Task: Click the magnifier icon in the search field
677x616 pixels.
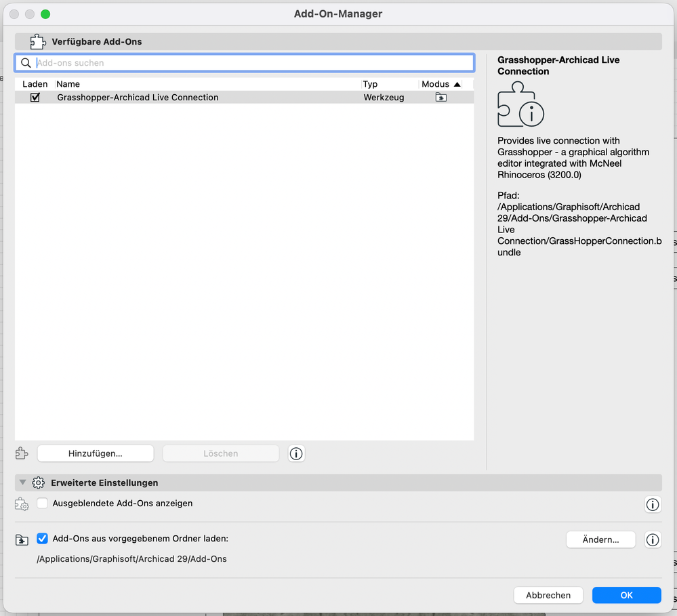Action: coord(26,63)
